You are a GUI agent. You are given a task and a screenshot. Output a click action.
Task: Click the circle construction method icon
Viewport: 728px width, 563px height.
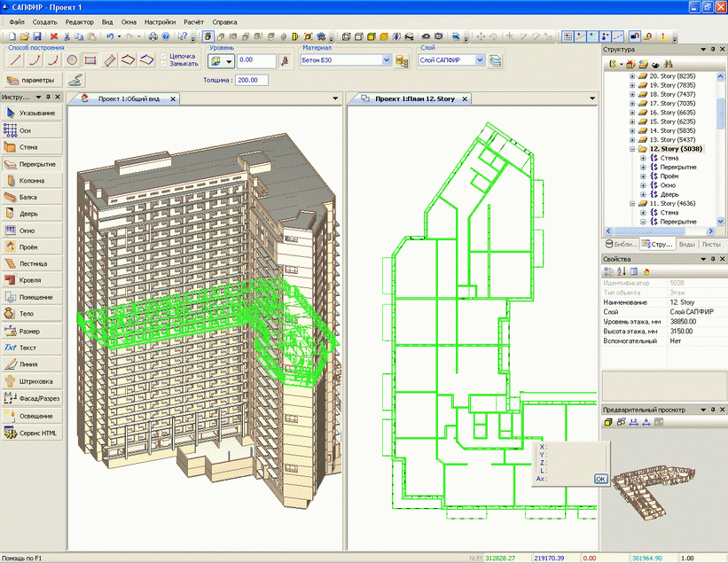pyautogui.click(x=73, y=60)
